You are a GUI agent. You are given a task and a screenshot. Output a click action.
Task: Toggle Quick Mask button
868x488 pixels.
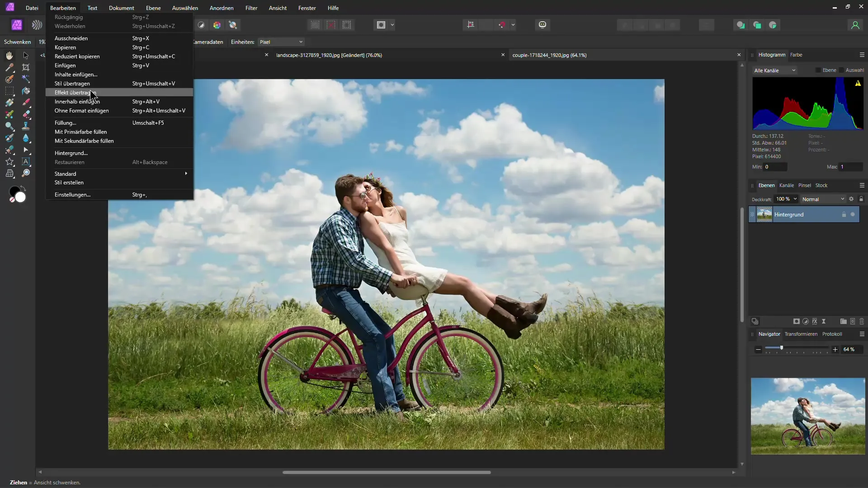click(381, 25)
